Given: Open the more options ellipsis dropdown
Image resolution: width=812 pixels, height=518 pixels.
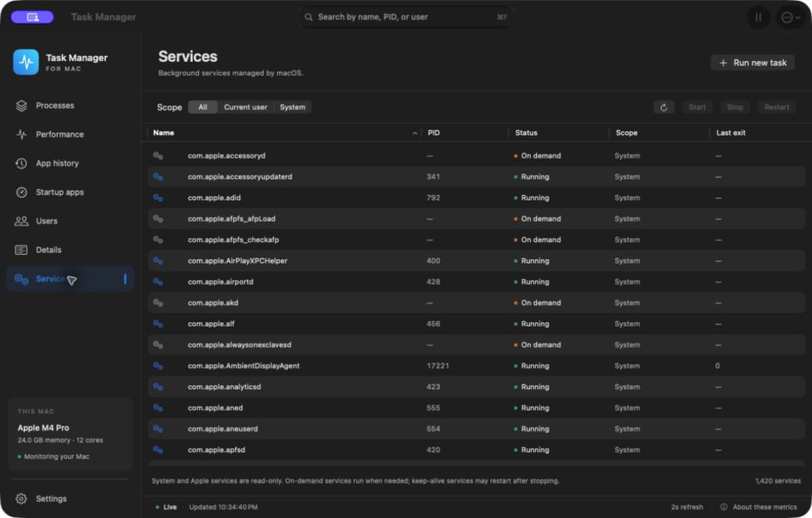Looking at the screenshot, I should [790, 18].
